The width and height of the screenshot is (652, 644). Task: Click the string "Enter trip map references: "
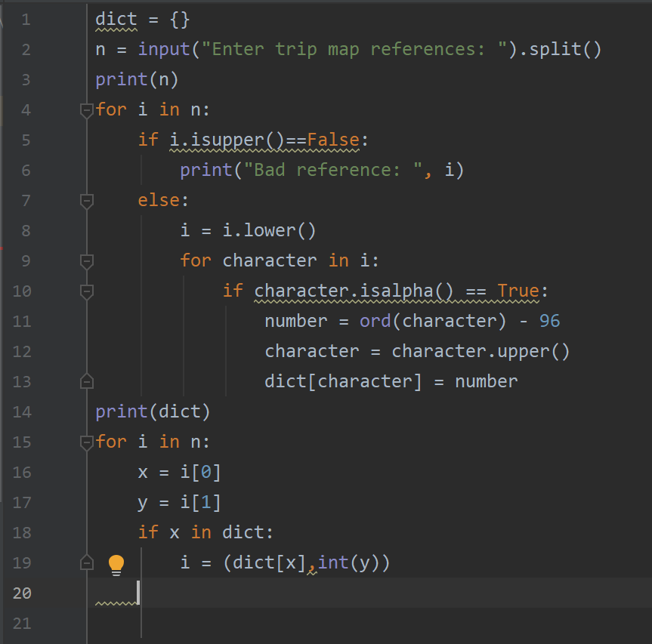(354, 49)
